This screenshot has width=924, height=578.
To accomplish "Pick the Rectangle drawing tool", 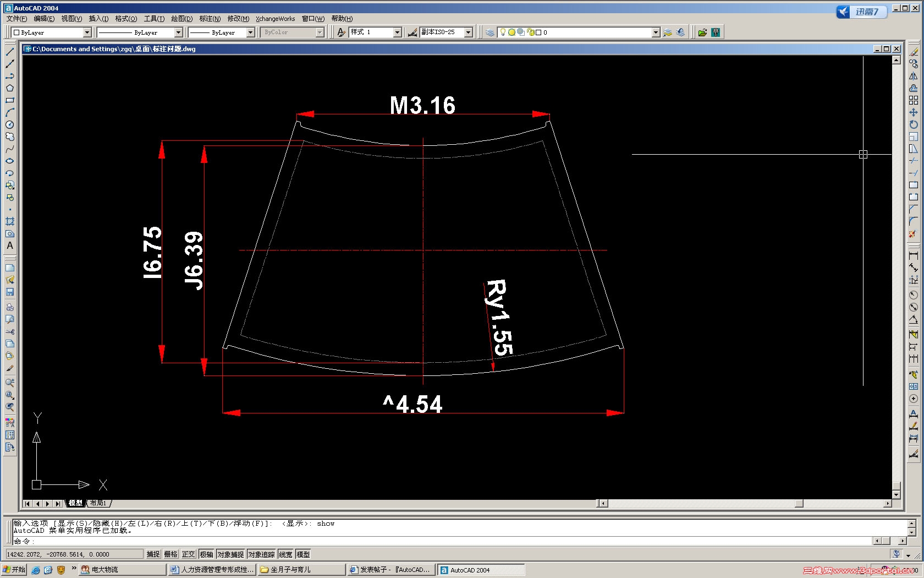I will [x=10, y=100].
